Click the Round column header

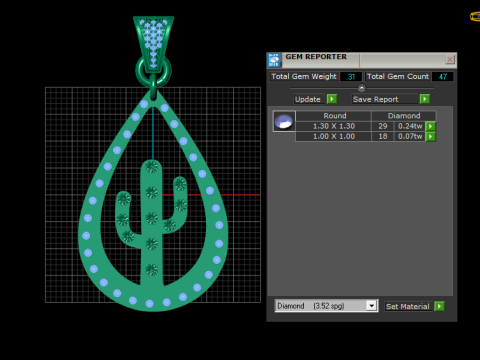coord(334,116)
